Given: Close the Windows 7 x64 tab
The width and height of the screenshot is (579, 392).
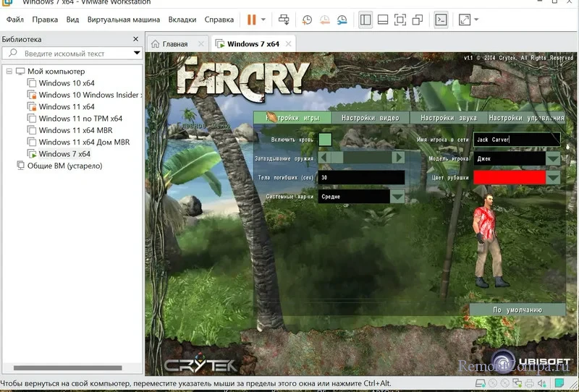Looking at the screenshot, I should (x=288, y=44).
